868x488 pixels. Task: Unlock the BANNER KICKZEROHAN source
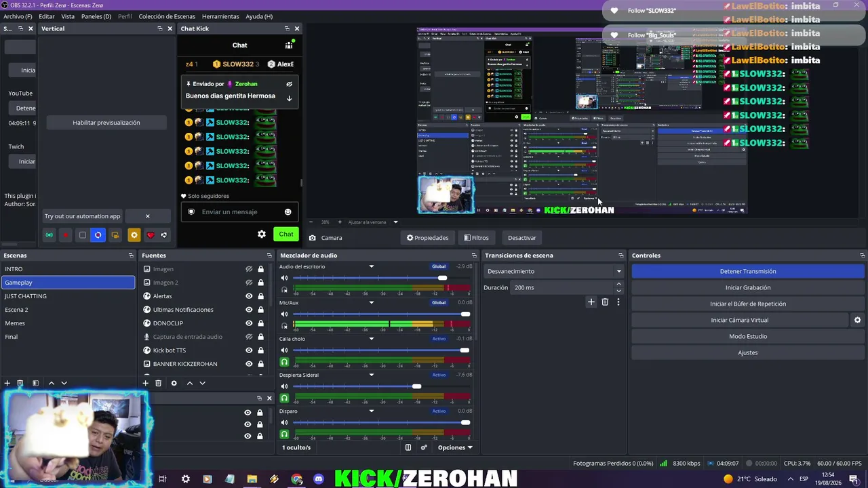point(260,364)
